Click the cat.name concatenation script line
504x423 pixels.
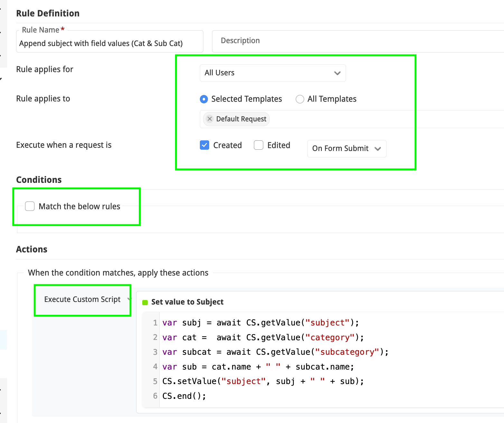click(258, 367)
